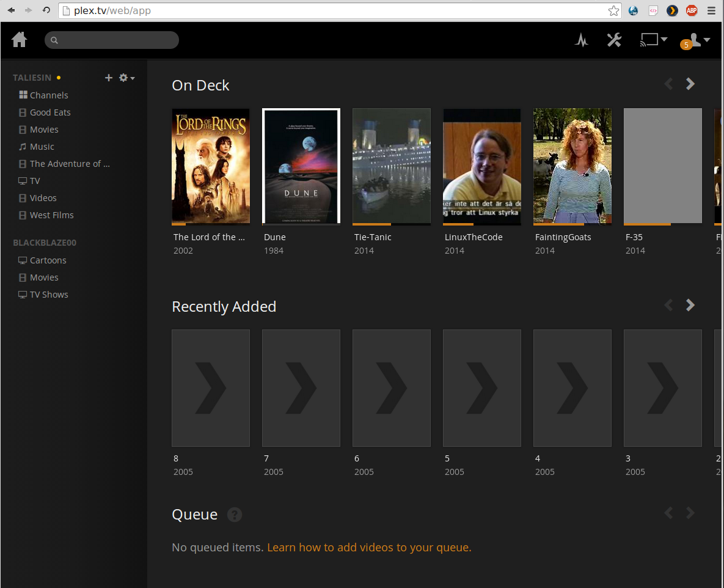This screenshot has height=588, width=724.
Task: Open Recently Added item 6
Action: (392, 388)
